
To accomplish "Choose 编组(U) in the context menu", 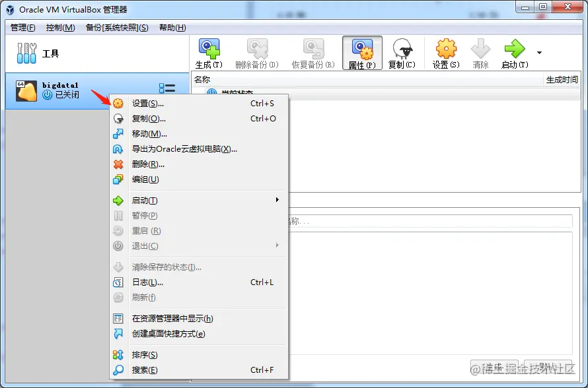I will 199,179.
